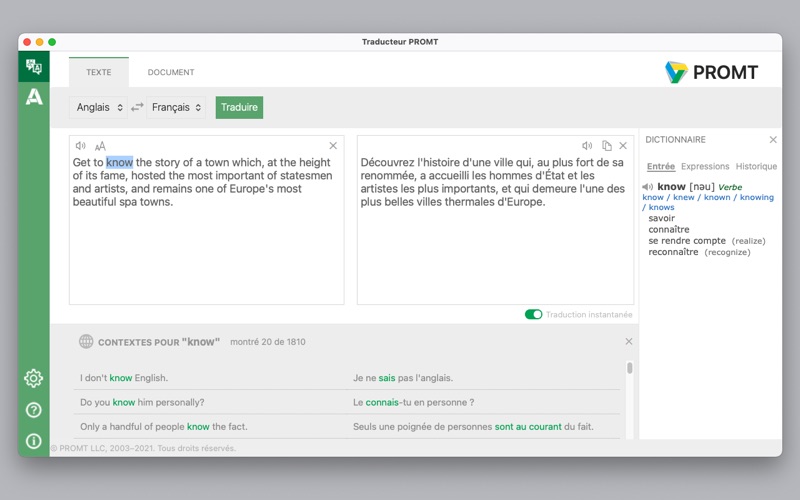Screen dimensions: 800x500
Task: Open the Anglais source language dropdown
Action: 98,107
